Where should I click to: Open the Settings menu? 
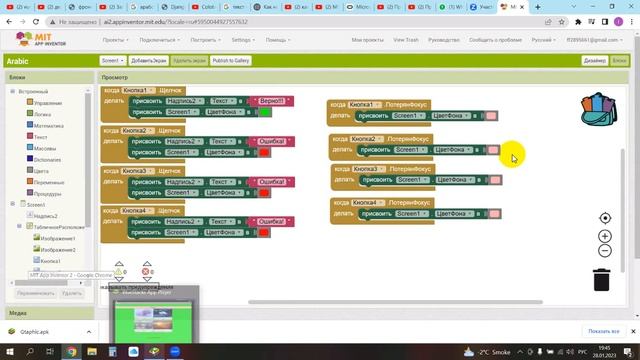pyautogui.click(x=243, y=40)
